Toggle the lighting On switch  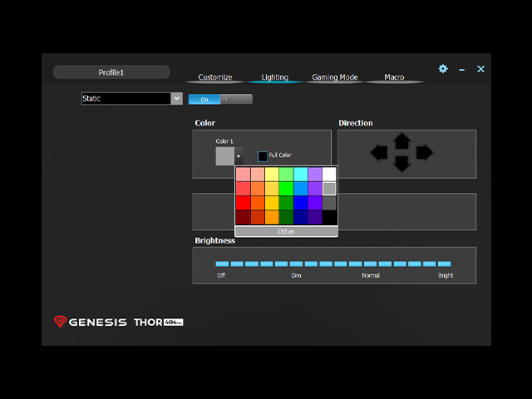click(204, 100)
